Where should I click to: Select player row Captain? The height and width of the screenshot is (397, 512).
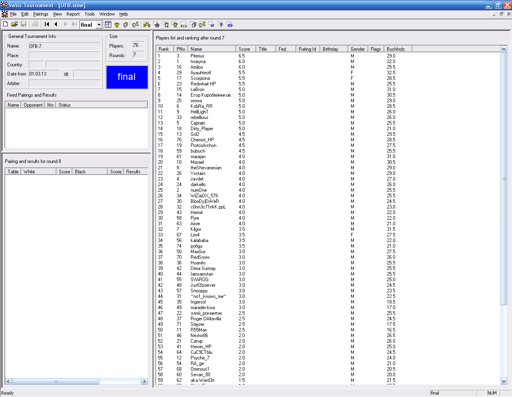328,123
